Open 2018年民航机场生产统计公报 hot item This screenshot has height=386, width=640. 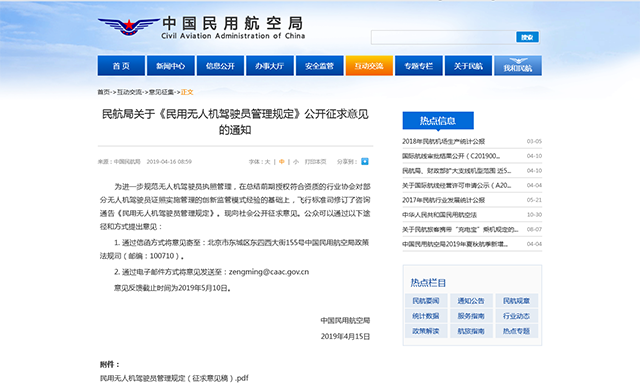443,141
